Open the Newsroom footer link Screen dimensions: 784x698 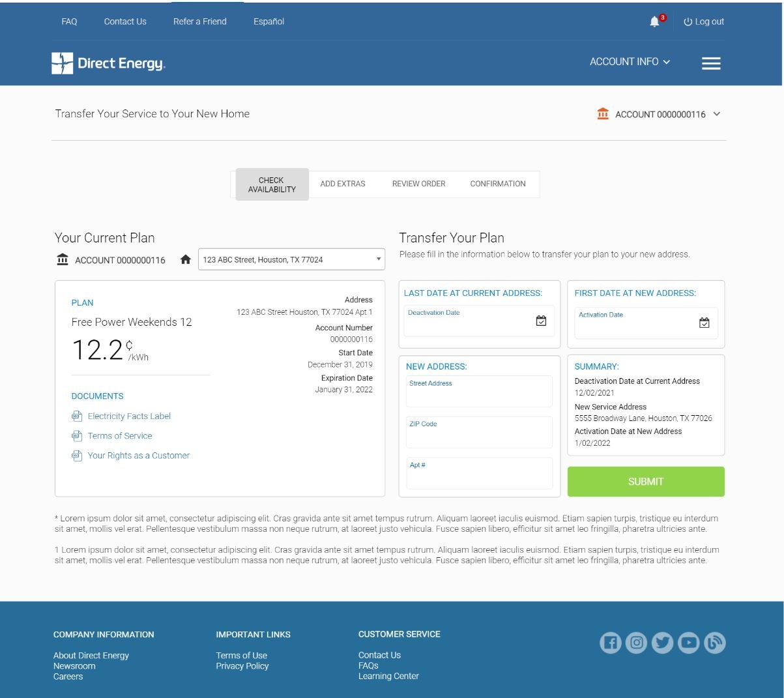click(x=74, y=666)
